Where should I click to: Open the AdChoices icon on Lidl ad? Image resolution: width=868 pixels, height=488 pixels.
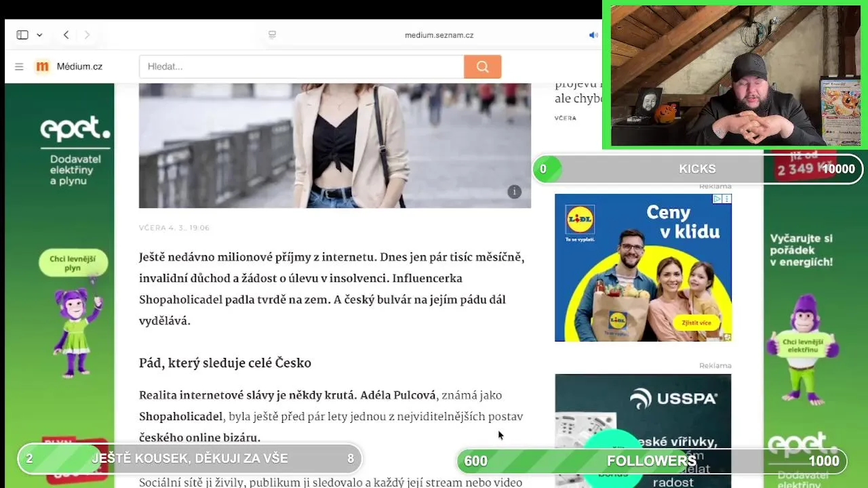point(717,199)
